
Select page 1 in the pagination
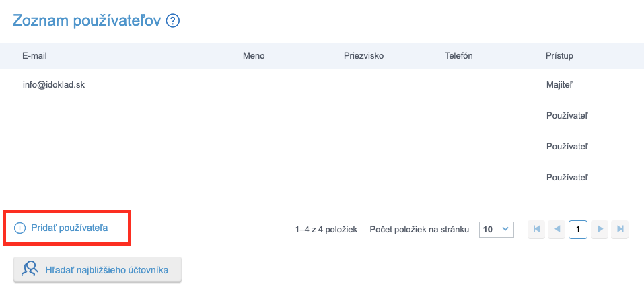point(578,229)
